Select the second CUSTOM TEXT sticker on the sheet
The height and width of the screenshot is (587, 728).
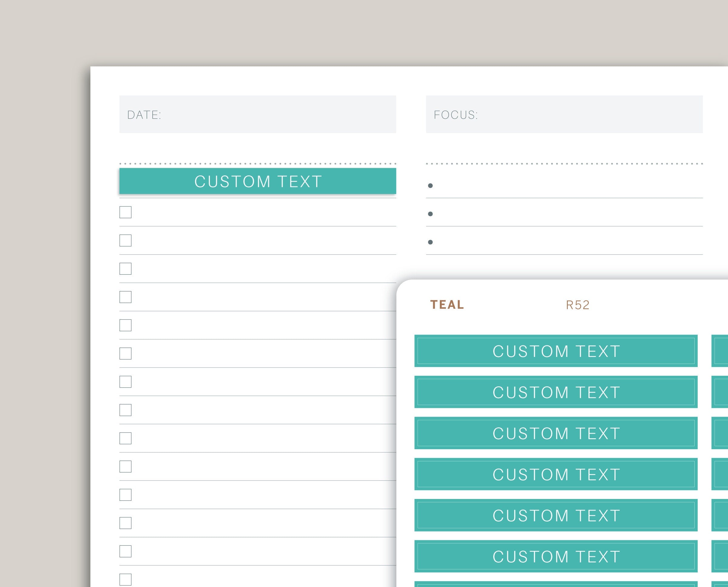click(x=556, y=392)
